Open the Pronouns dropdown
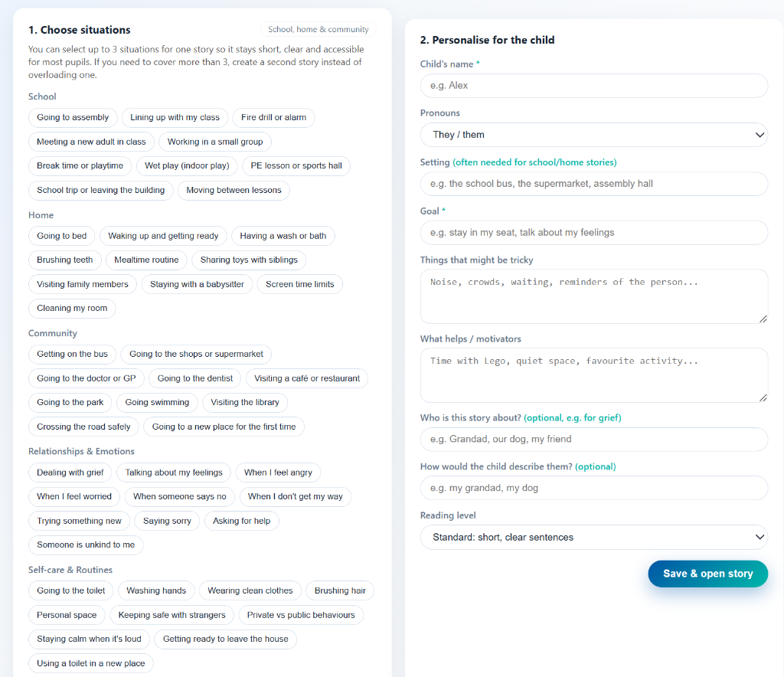Viewport: 784px width, 677px height. click(x=593, y=134)
